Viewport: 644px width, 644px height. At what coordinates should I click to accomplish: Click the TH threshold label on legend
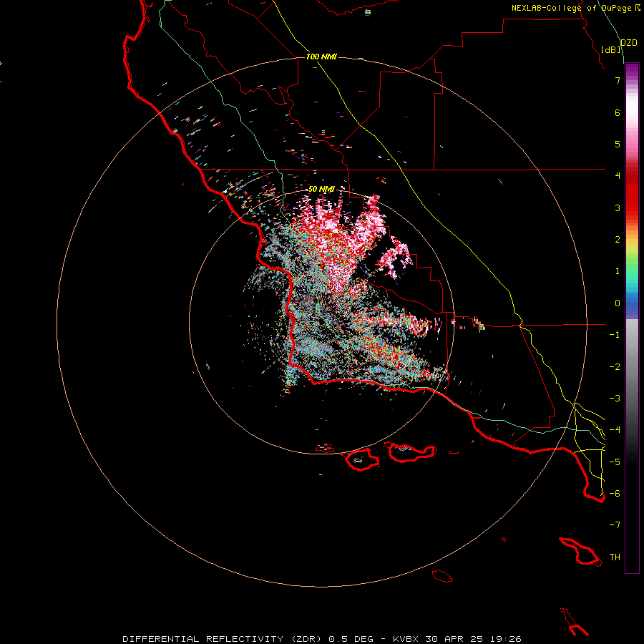pyautogui.click(x=615, y=557)
